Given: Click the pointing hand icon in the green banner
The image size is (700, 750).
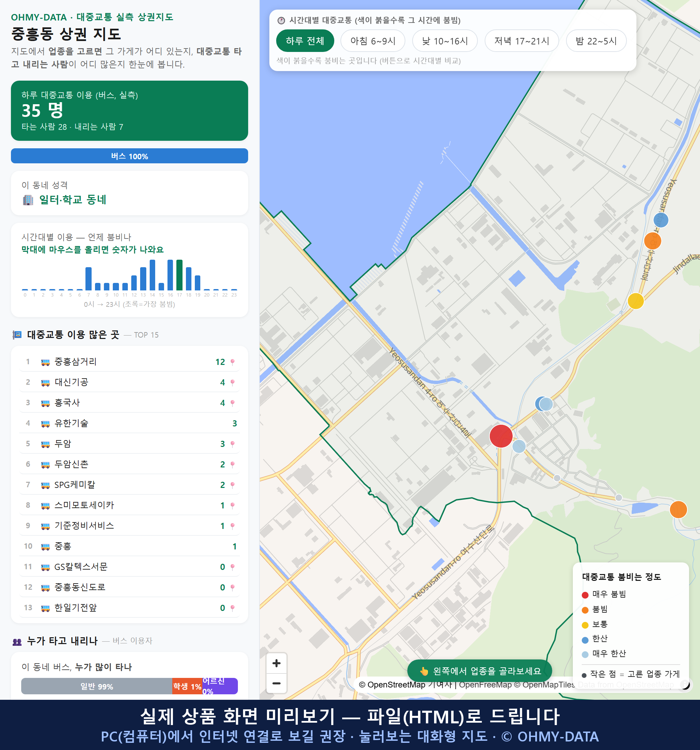Looking at the screenshot, I should [x=424, y=671].
